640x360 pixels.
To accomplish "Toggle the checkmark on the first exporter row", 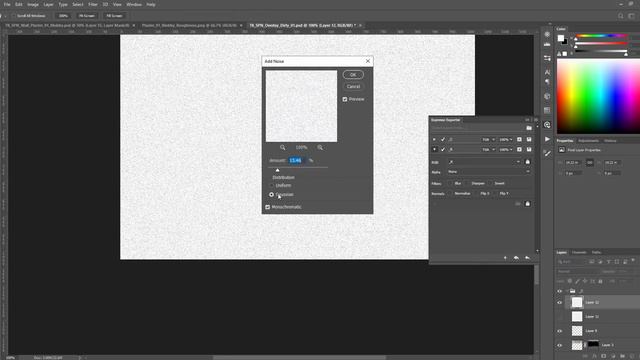I will click(443, 140).
